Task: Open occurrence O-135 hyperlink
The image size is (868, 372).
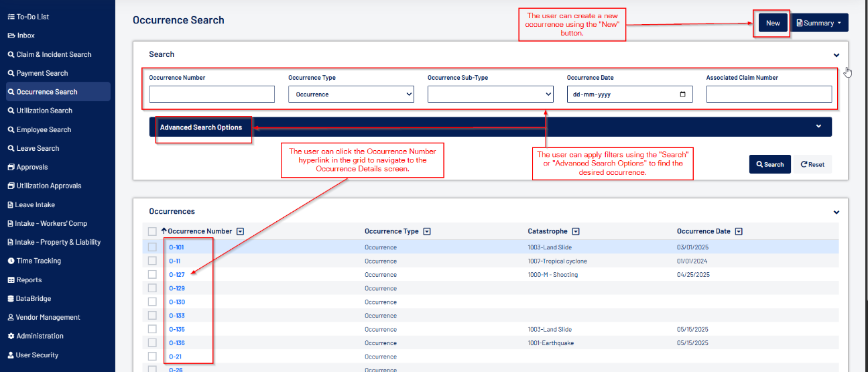Action: 177,329
